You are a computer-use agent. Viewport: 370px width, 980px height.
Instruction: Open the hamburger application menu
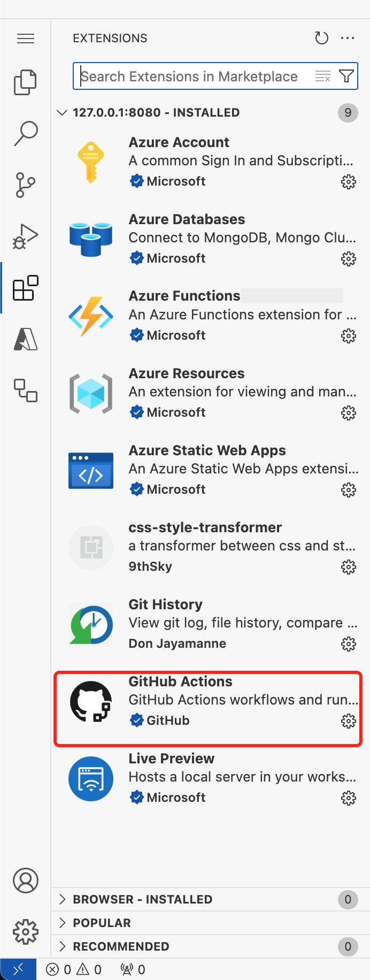click(25, 39)
